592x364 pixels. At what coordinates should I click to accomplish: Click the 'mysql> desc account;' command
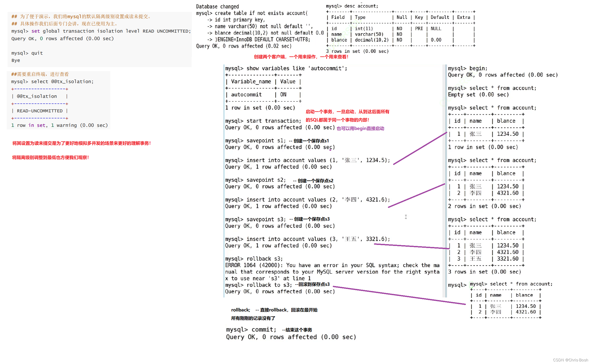click(352, 6)
